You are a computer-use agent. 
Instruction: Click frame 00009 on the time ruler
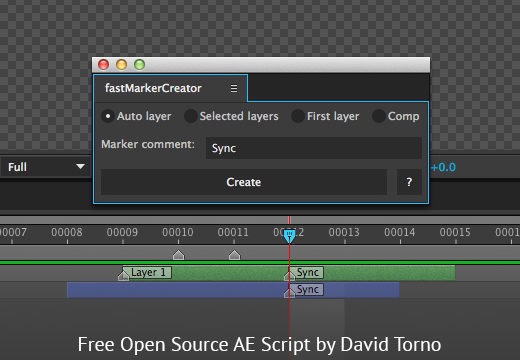(122, 232)
